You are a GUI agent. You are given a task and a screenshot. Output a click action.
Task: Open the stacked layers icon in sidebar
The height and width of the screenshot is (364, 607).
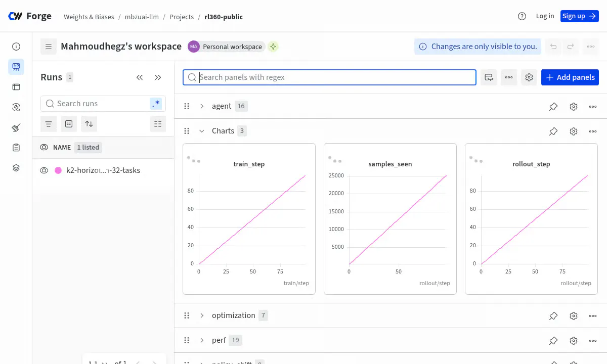(16, 168)
